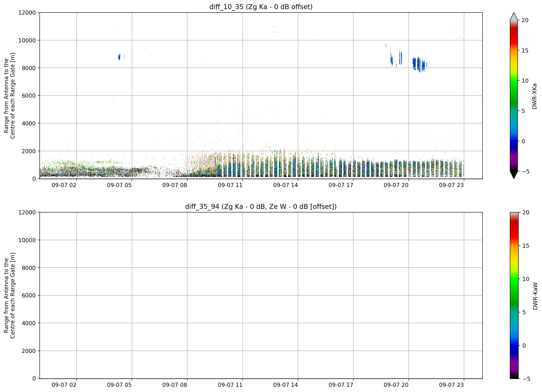Click "09-07 02" on the upper plot's time axis
The width and height of the screenshot is (542, 392).
pyautogui.click(x=64, y=185)
